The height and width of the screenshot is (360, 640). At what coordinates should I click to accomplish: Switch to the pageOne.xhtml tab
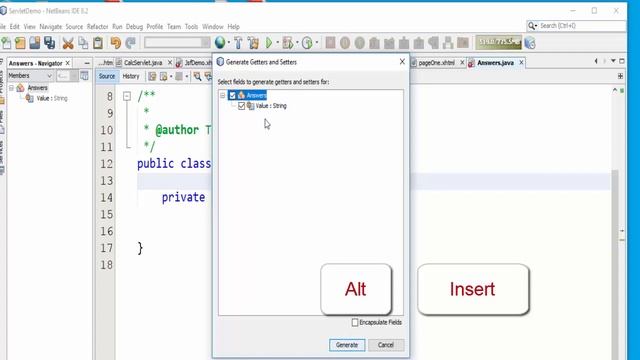(436, 63)
